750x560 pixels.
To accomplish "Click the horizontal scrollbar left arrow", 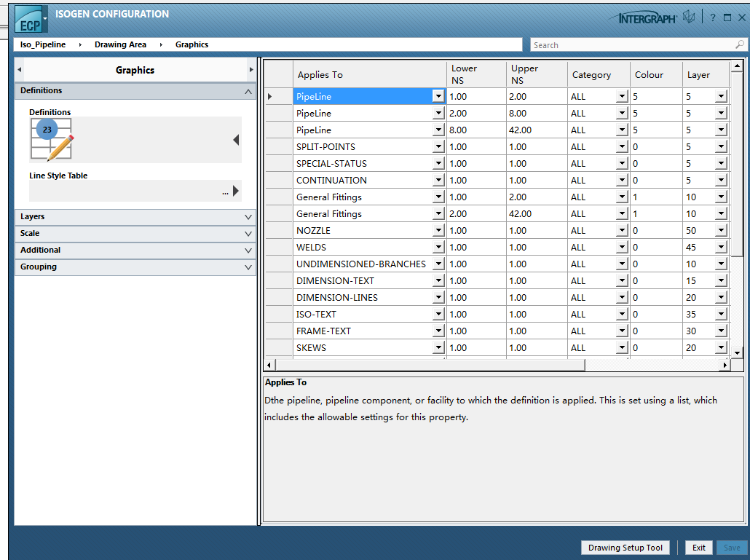I will point(269,366).
